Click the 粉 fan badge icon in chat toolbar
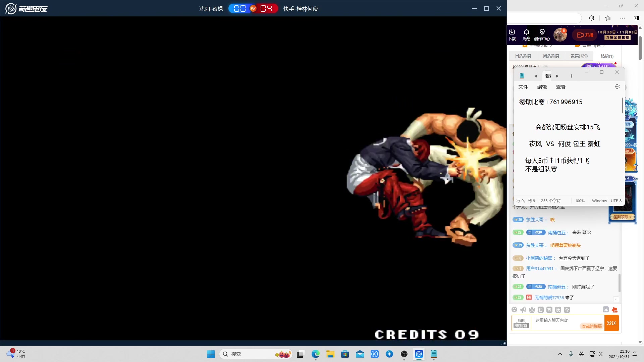Viewport: 644px width, 362px height. pos(541,310)
